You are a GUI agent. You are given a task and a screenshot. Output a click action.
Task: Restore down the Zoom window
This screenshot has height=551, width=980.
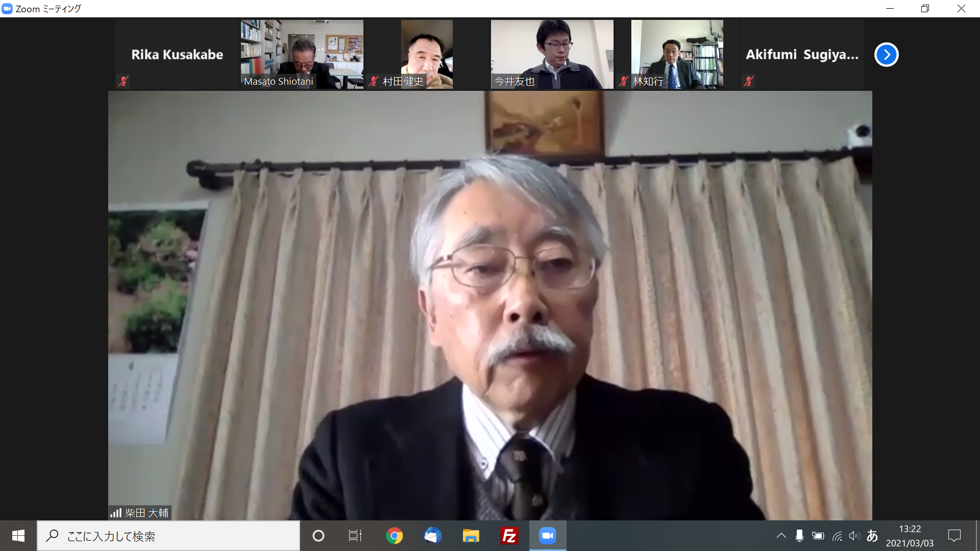(x=925, y=9)
